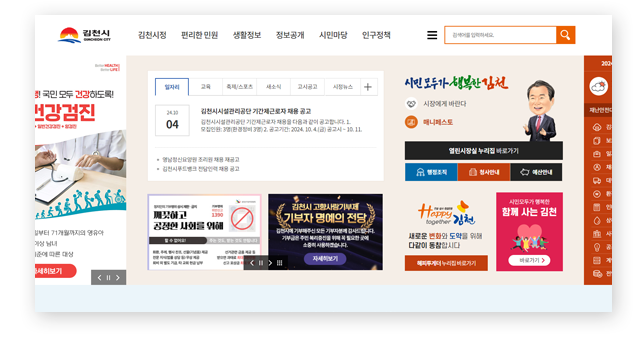Open the 정보공개 menu
This screenshot has width=640, height=362.
click(290, 35)
